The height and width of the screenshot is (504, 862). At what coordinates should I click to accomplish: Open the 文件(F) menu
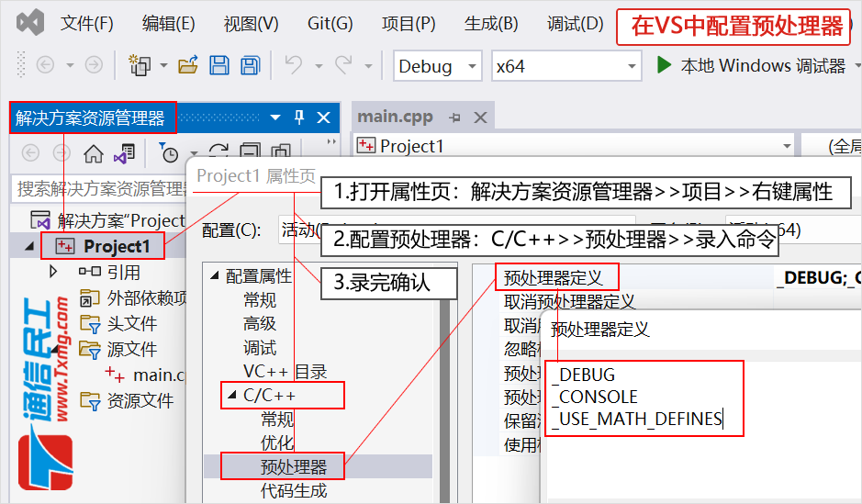87,24
